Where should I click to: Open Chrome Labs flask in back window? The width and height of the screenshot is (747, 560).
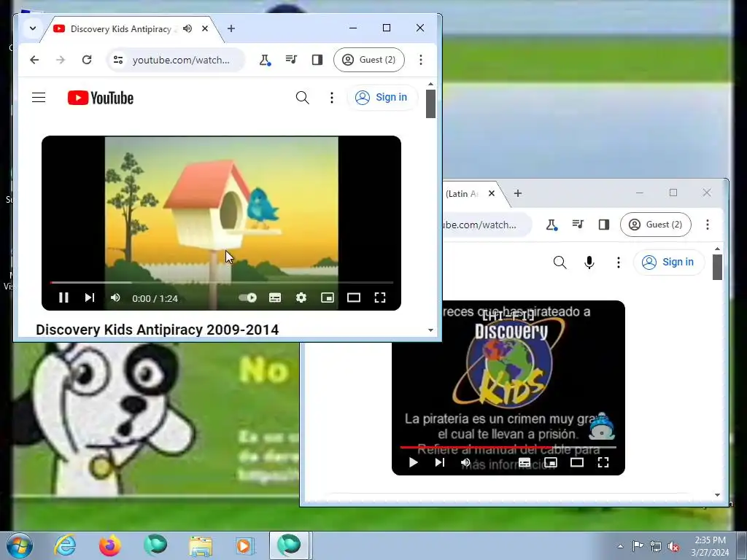(x=551, y=225)
